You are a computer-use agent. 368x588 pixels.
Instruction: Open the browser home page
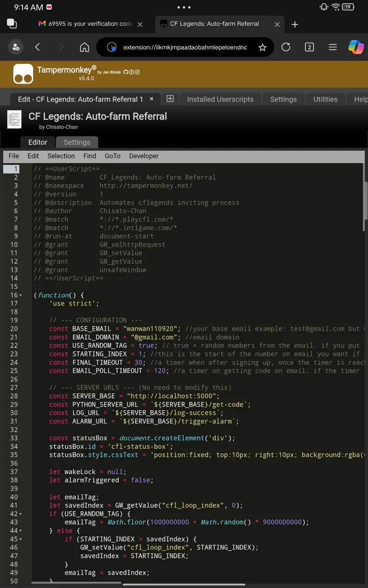coord(84,47)
